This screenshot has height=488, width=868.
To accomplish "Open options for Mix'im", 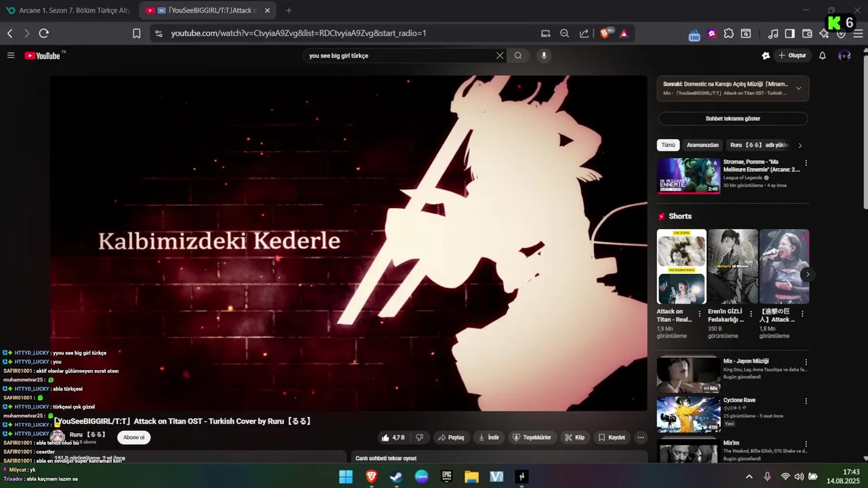I will 806,443.
